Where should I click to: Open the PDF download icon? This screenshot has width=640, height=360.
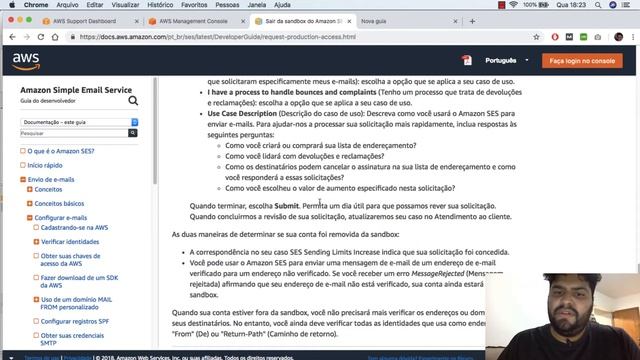tap(467, 60)
